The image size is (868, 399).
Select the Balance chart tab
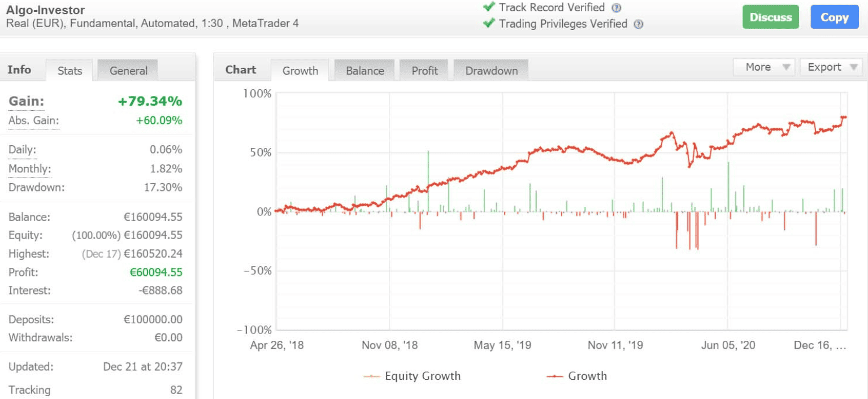pyautogui.click(x=365, y=71)
